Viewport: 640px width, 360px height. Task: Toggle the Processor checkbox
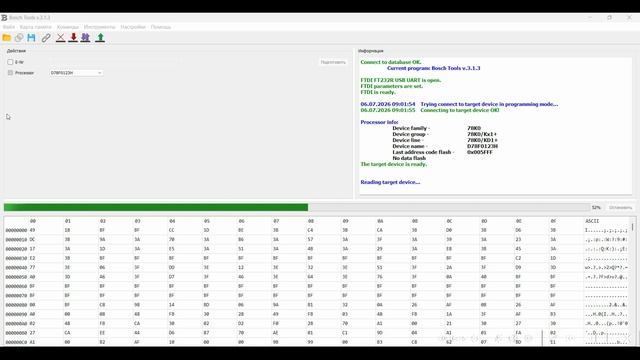click(10, 73)
